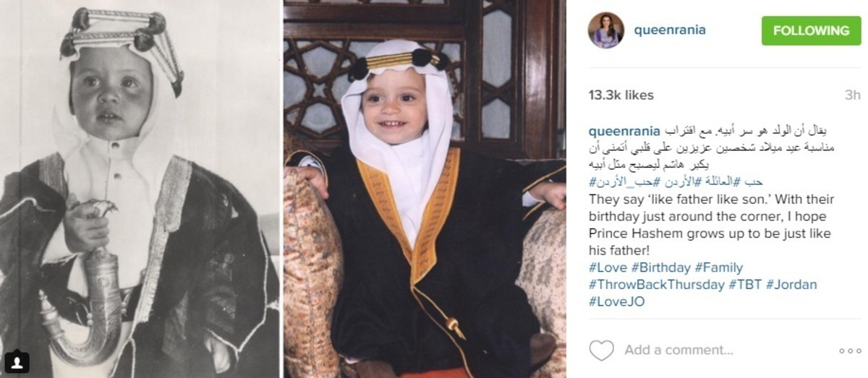Click the heart like icon
This screenshot has width=868, height=378.
coord(601,351)
